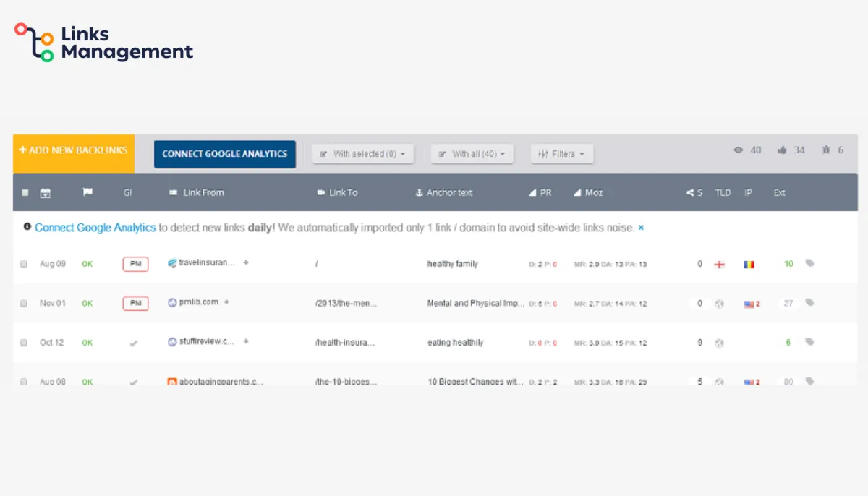
Task: Select the stuffireview row checkbox
Action: (24, 343)
